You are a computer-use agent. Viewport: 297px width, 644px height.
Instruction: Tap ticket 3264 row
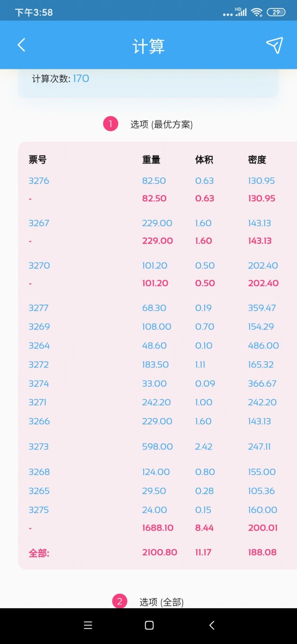(x=157, y=345)
